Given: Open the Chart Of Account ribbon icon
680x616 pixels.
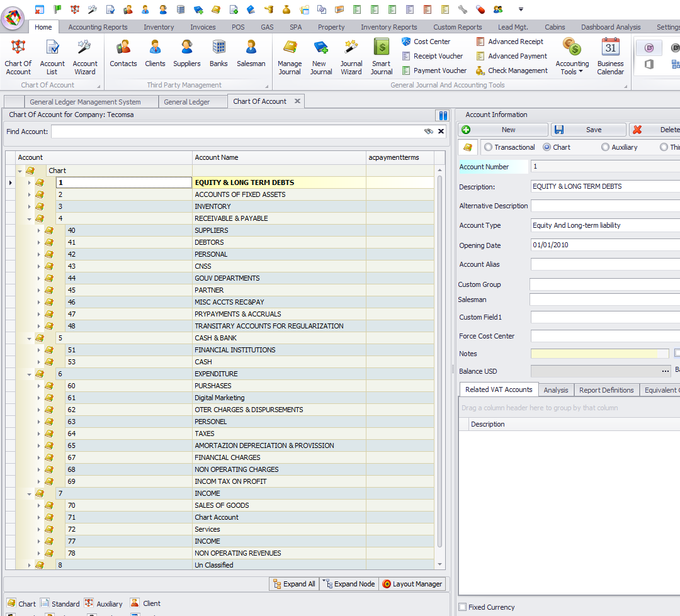Looking at the screenshot, I should click(x=18, y=55).
